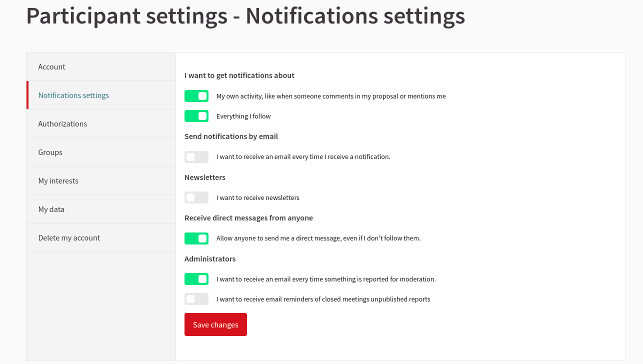The image size is (643, 364).
Task: Turn on the newsletters switch
Action: pos(196,197)
